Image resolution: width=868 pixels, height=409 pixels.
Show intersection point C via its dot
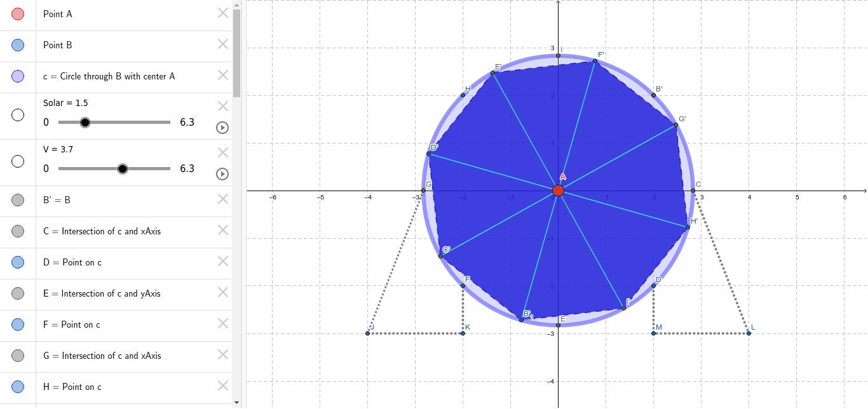pos(17,231)
